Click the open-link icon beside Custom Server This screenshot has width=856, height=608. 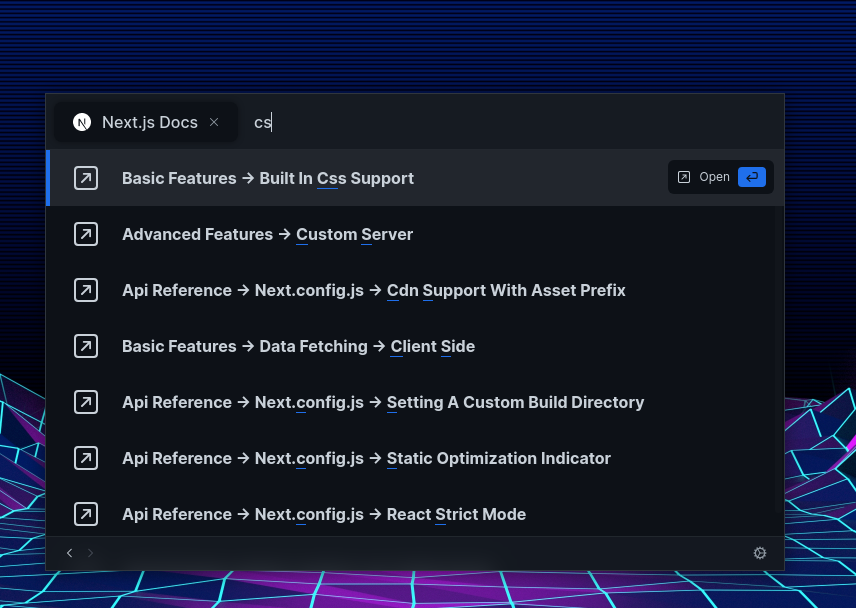pyautogui.click(x=86, y=234)
